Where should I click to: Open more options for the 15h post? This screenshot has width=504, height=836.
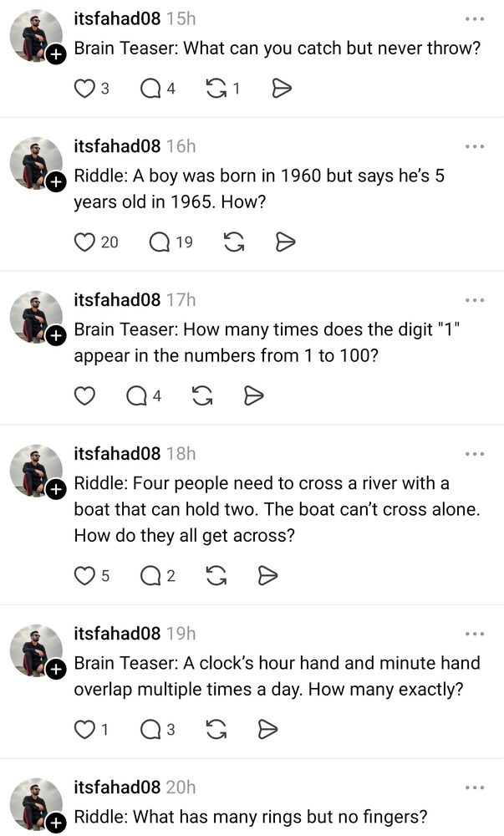click(x=474, y=18)
